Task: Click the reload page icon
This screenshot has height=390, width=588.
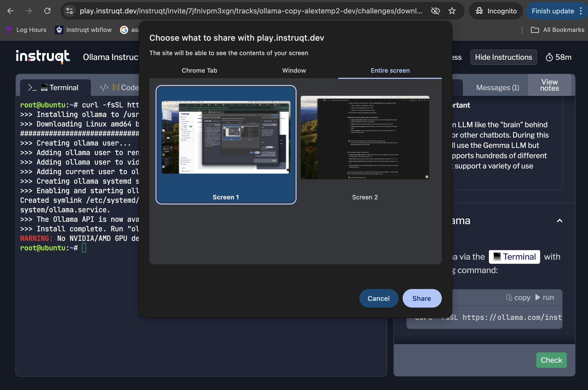Action: click(47, 11)
